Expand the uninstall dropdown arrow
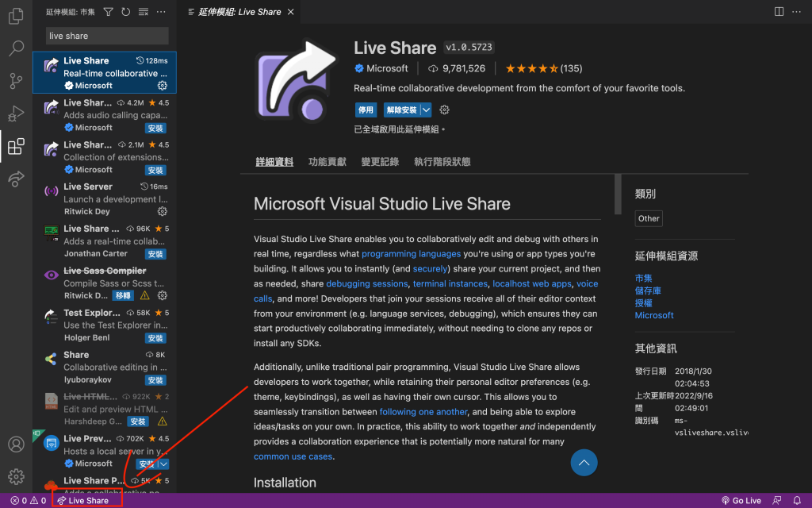This screenshot has width=812, height=508. [426, 110]
